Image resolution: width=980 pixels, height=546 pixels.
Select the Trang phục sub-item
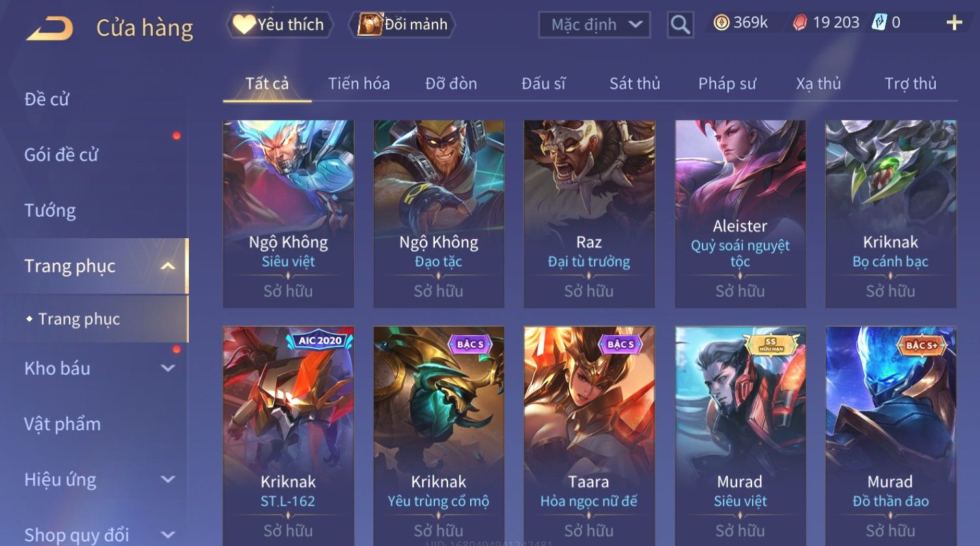79,319
